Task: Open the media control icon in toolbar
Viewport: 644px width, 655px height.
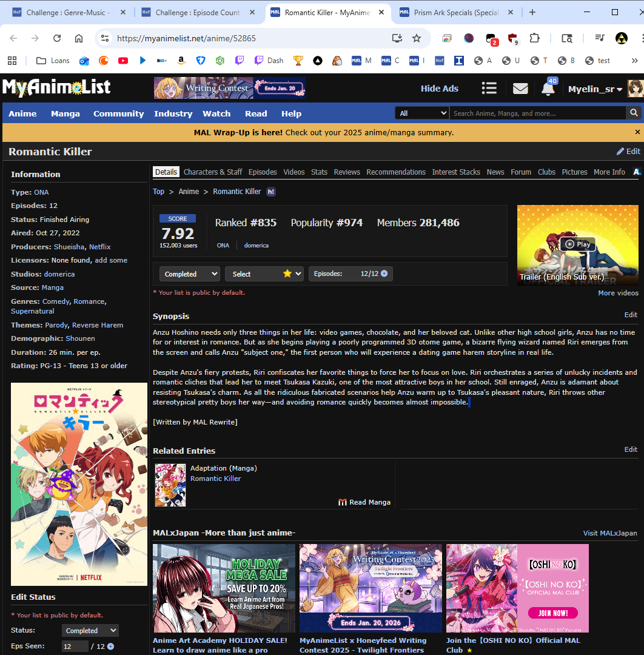Action: (x=600, y=38)
